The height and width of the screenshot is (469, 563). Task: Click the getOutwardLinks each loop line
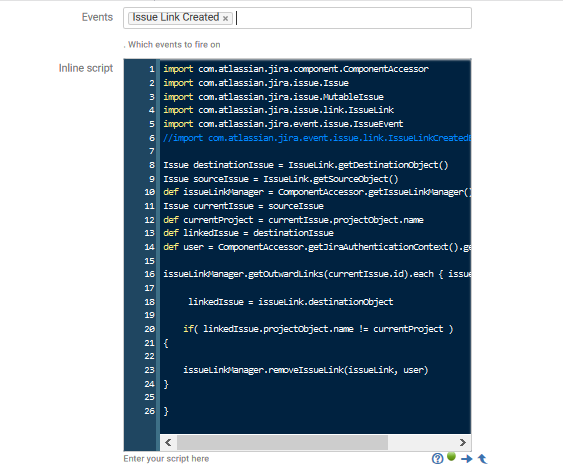tap(317, 274)
